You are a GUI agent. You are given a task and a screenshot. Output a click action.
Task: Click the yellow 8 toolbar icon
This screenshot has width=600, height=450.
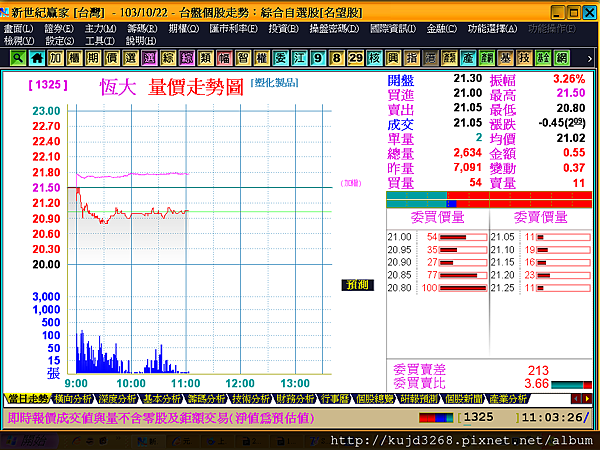pos(337,58)
